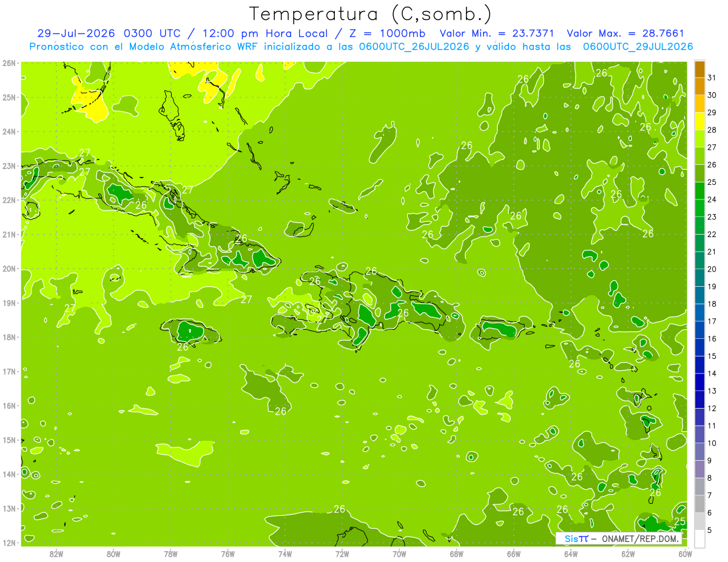Click the '78W' longitude axis label
The width and height of the screenshot is (728, 562).
tap(170, 554)
